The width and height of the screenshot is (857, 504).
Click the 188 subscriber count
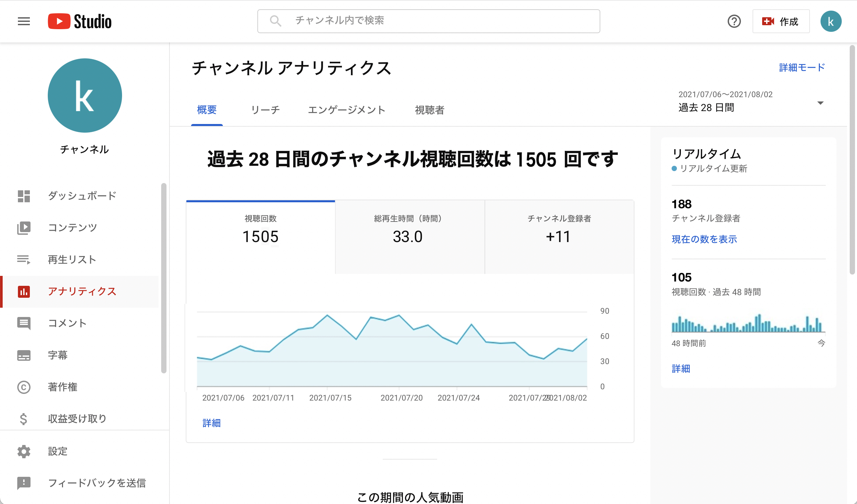[x=682, y=204]
